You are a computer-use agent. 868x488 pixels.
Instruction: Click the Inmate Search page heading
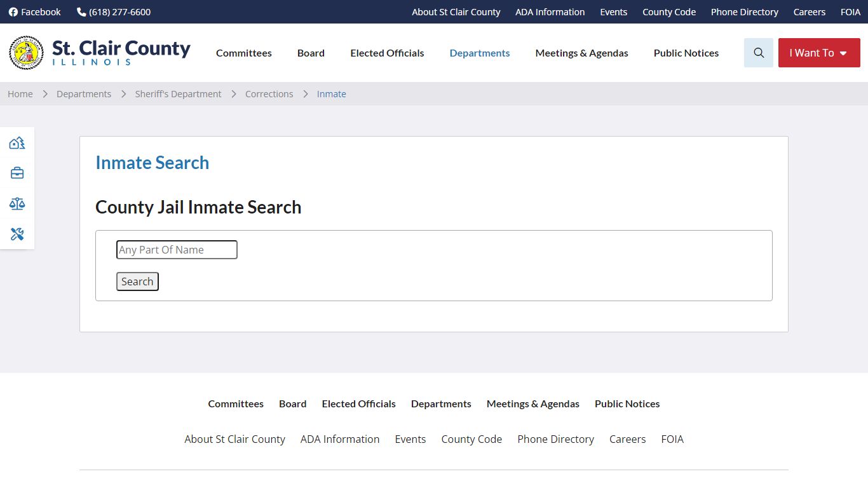pyautogui.click(x=153, y=163)
